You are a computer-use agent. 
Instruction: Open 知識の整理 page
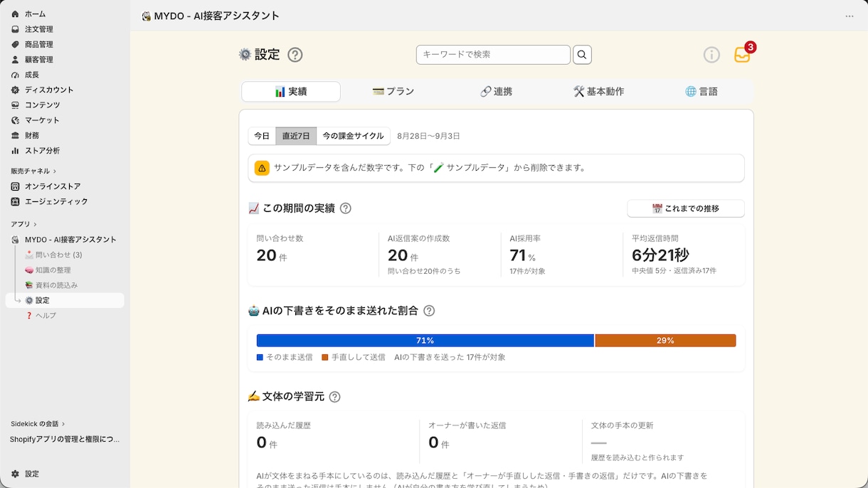(x=53, y=270)
